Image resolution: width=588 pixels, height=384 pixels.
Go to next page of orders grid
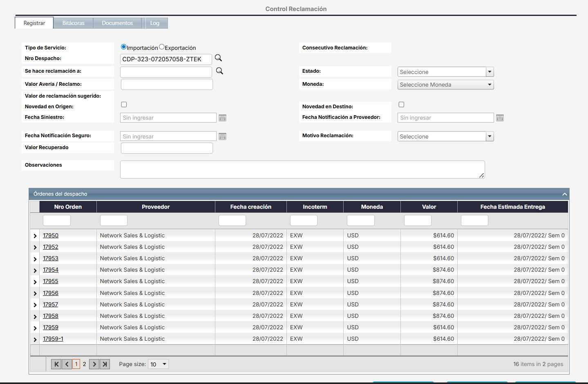94,364
